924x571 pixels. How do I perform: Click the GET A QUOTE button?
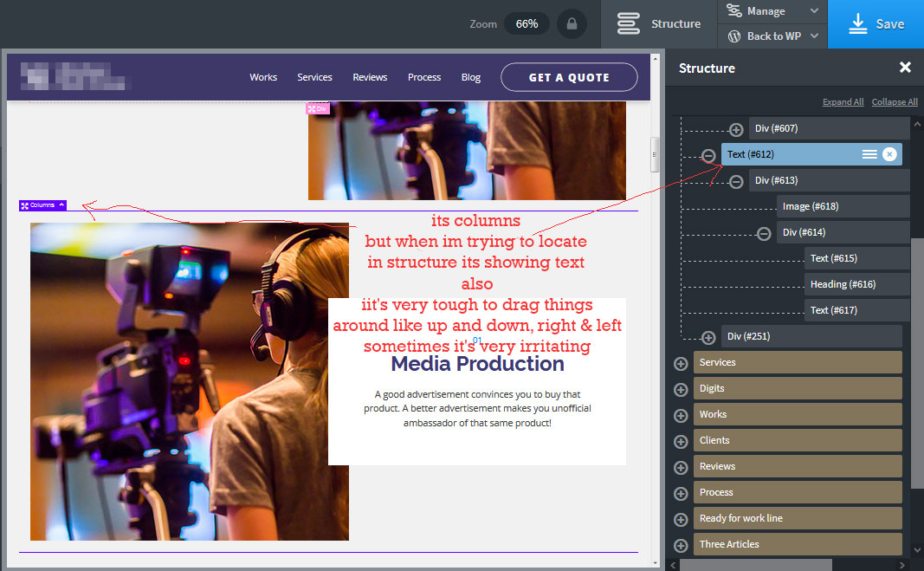point(569,77)
